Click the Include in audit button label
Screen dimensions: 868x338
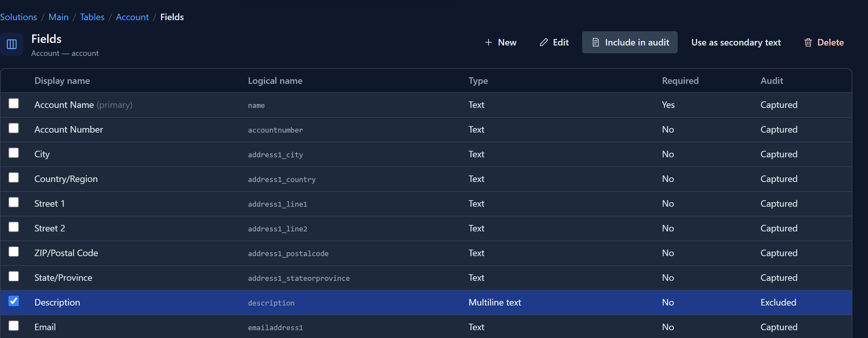coord(637,43)
